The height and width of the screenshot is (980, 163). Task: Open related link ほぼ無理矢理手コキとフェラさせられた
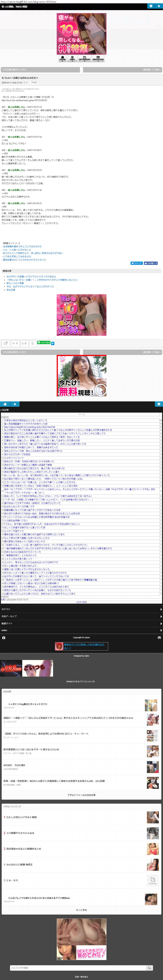[x=22, y=246]
